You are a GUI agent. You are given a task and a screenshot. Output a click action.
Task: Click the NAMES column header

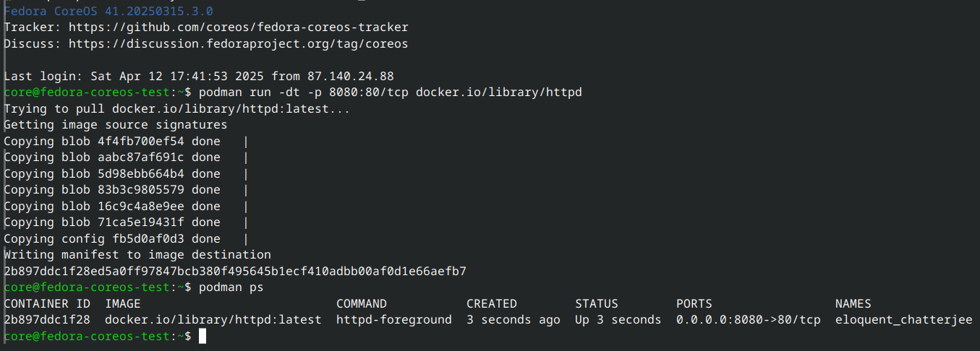tap(853, 304)
